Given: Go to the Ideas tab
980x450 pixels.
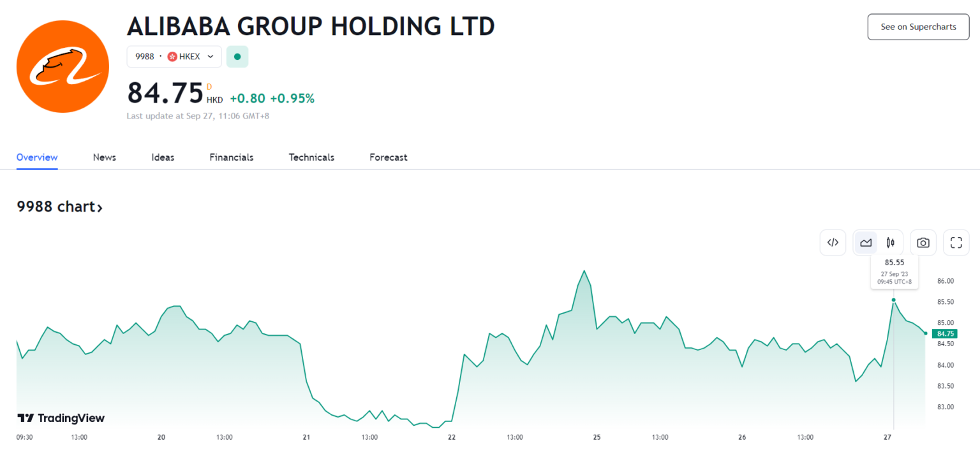Looking at the screenshot, I should [x=163, y=157].
